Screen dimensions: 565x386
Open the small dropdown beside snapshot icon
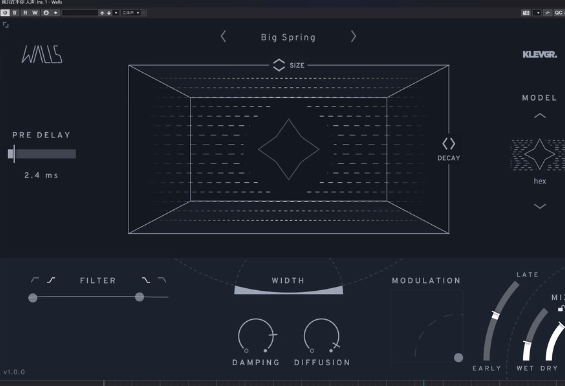point(538,13)
